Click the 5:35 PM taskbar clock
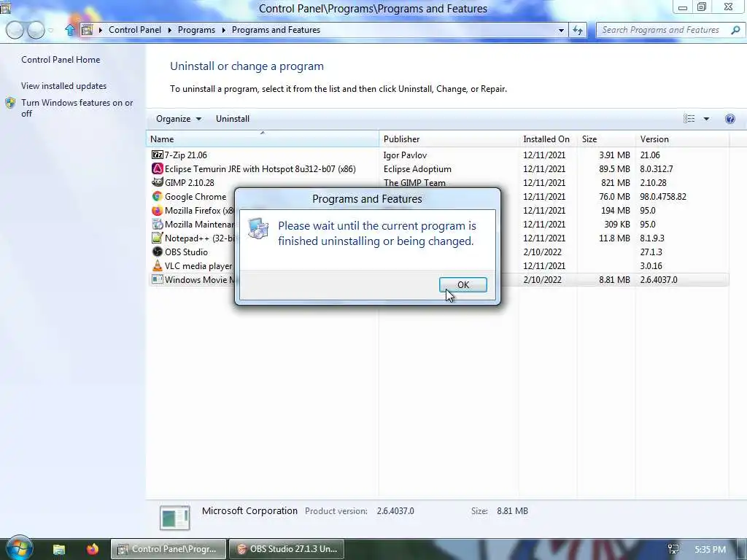747x560 pixels. pyautogui.click(x=710, y=549)
